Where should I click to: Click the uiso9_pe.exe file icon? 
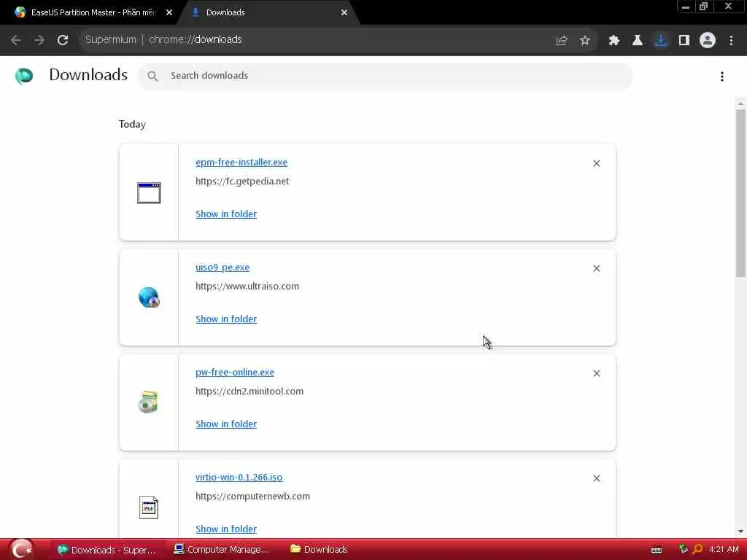click(149, 297)
